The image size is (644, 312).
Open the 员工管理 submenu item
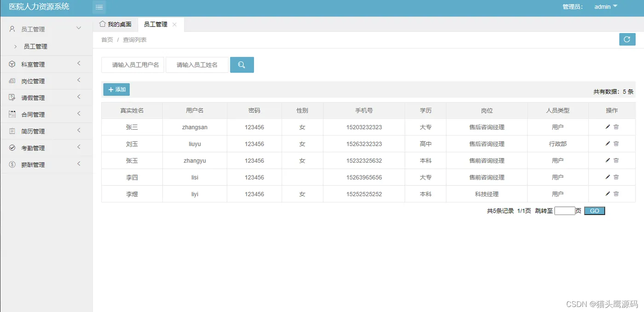[35, 46]
